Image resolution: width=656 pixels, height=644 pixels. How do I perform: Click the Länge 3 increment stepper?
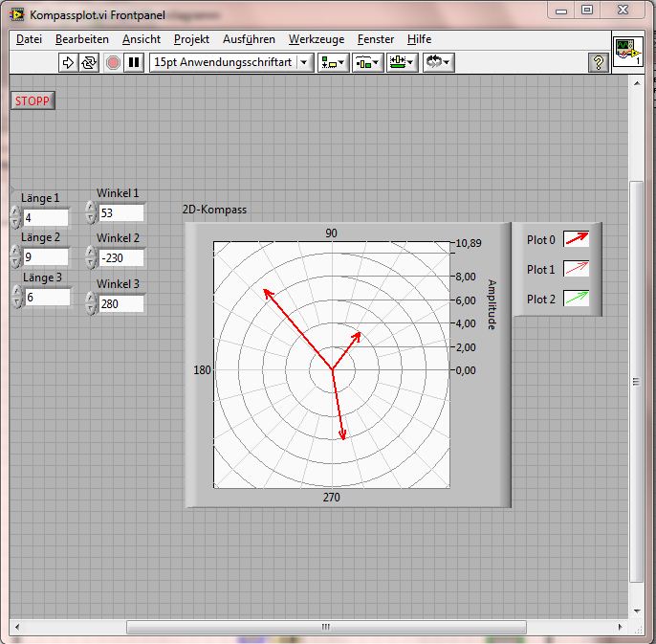tap(17, 292)
